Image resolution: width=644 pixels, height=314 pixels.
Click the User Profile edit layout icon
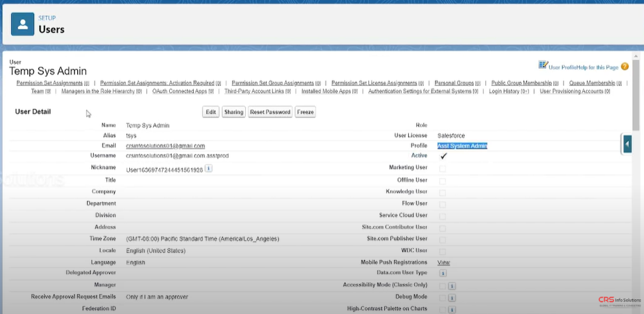coord(543,65)
